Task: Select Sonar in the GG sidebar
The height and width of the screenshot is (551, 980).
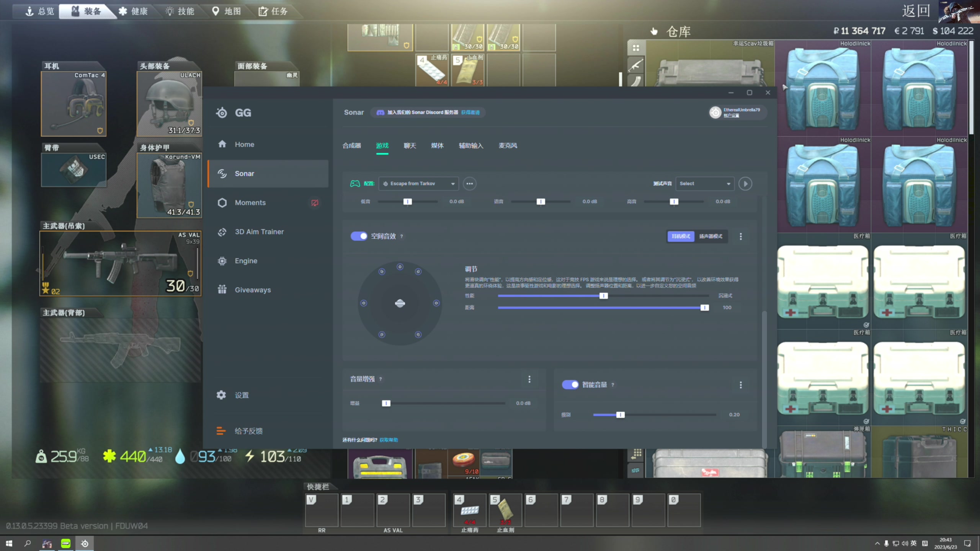Action: tap(268, 173)
